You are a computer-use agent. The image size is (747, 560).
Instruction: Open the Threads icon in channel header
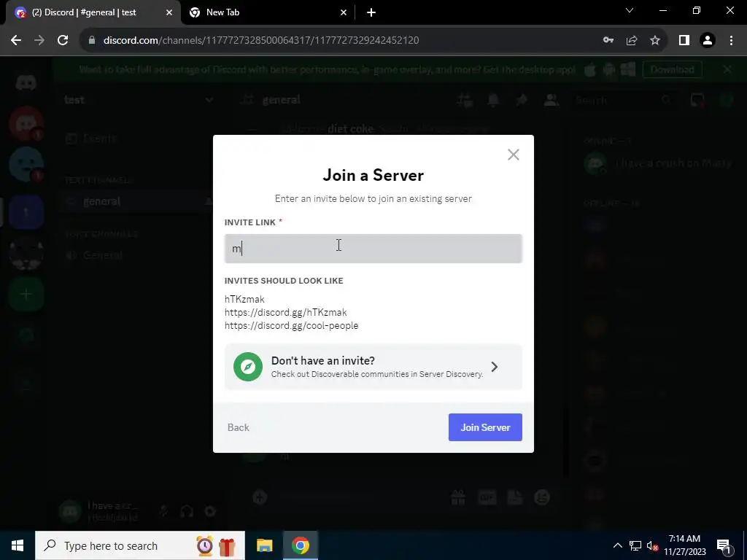coord(465,100)
